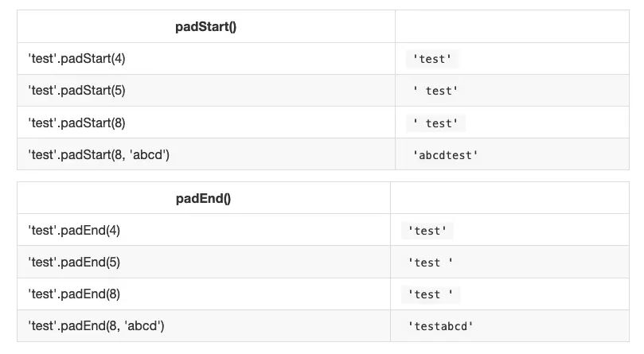Select the 'test'.padEnd(8) expression cell

pyautogui.click(x=74, y=294)
